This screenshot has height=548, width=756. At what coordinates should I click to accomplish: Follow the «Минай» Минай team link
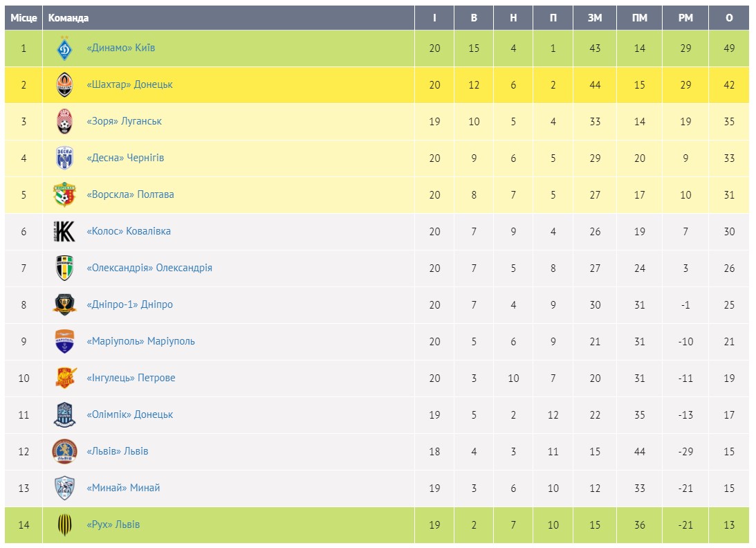[x=123, y=488]
